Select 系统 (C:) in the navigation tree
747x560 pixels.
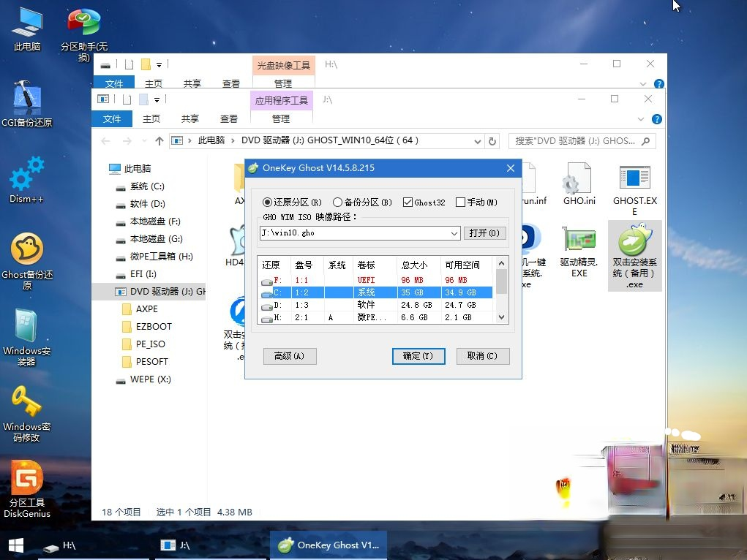tap(147, 186)
